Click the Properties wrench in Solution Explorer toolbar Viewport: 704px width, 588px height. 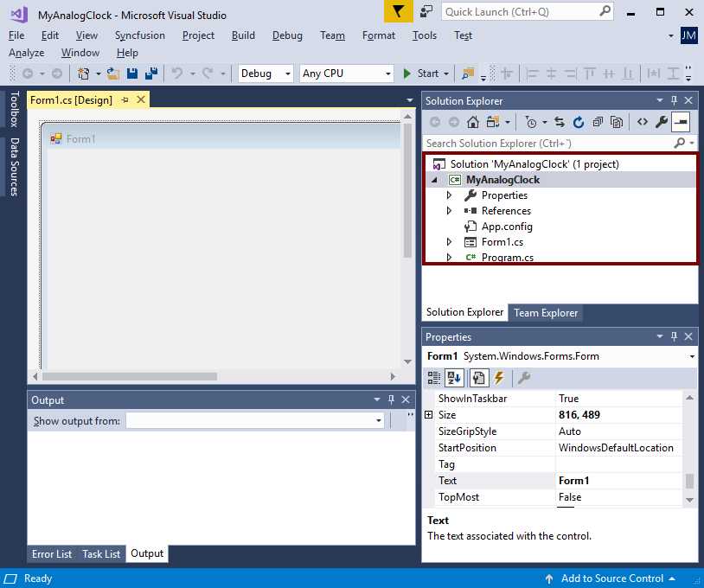[662, 122]
